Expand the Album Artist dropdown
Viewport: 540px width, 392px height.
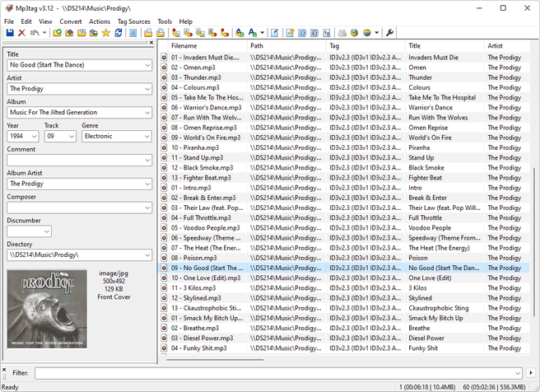point(147,184)
